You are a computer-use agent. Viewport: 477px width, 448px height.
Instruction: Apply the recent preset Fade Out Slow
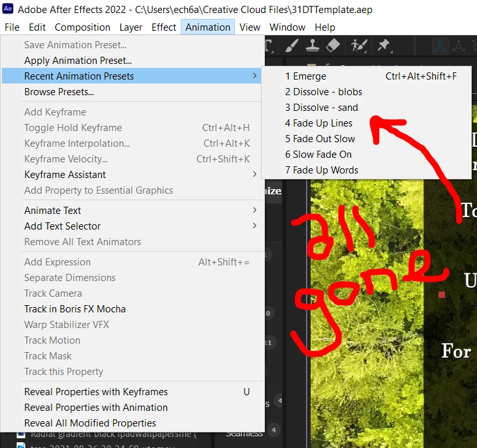click(x=367, y=139)
